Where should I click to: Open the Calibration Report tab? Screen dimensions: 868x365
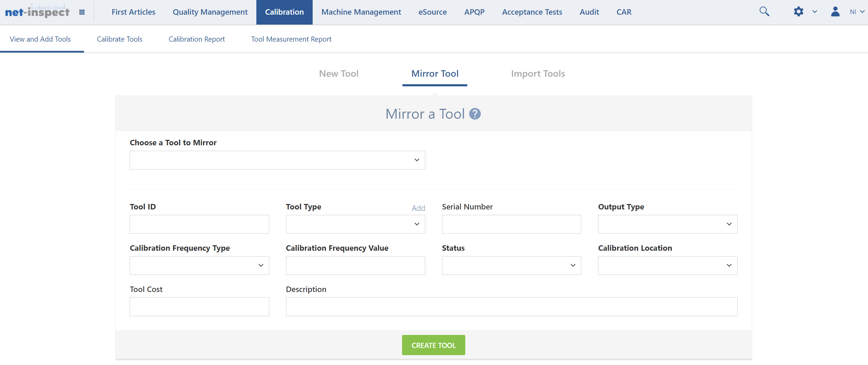(x=197, y=39)
